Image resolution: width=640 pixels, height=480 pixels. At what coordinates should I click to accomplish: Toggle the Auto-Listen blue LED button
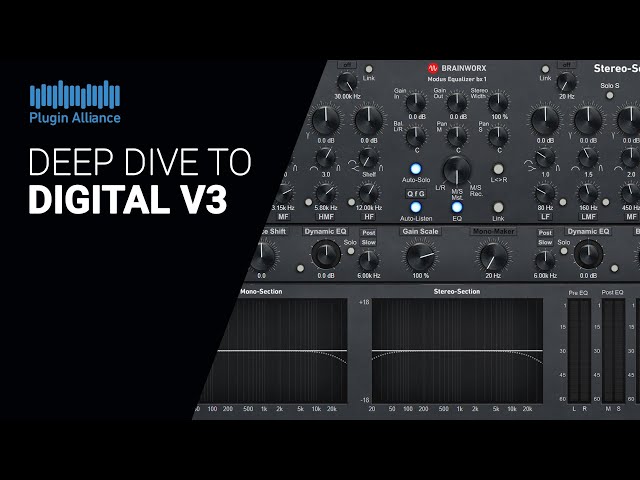click(x=416, y=207)
